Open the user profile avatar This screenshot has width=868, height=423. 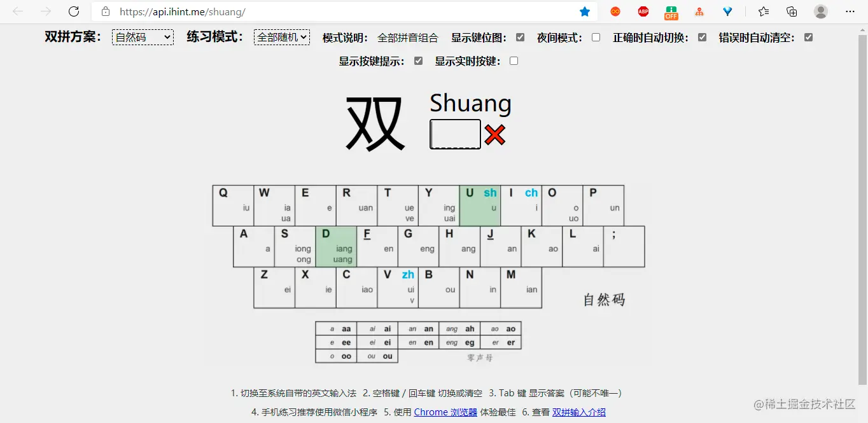(x=821, y=11)
